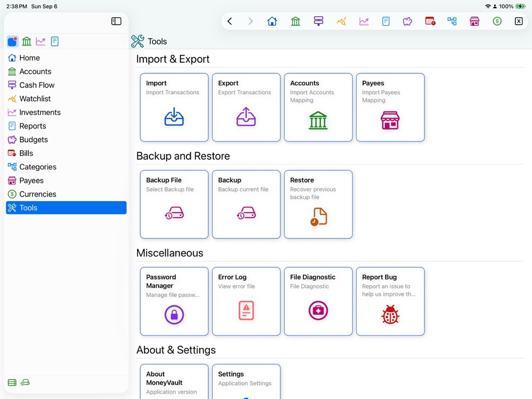Open Payees store icon in top toolbar
The height and width of the screenshot is (399, 532).
click(x=474, y=21)
